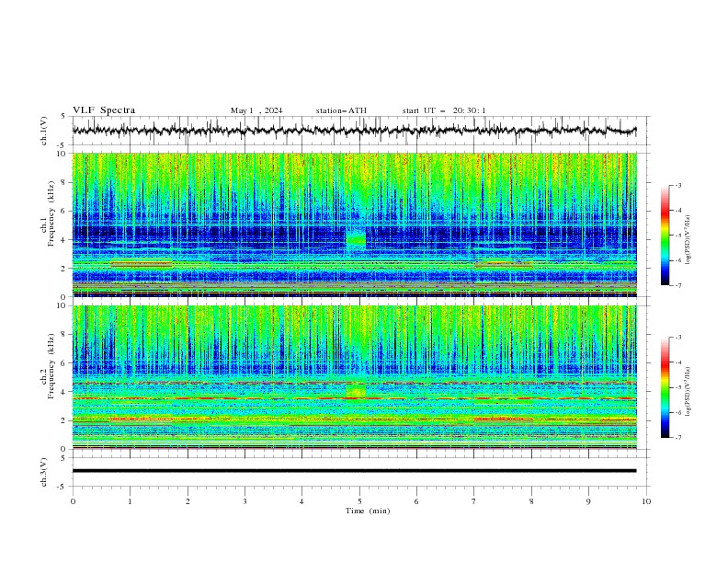Click the "Time (min)" axis label
The width and height of the screenshot is (728, 563).
368,511
